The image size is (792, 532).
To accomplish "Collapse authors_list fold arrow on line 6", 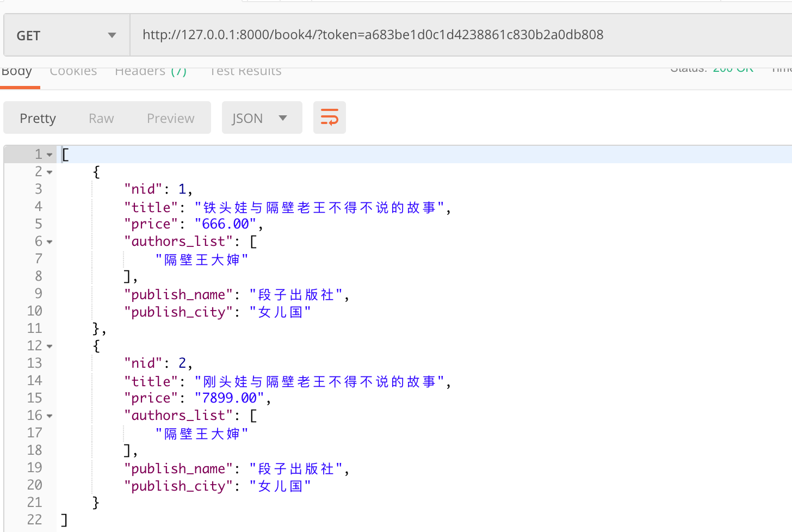I will (x=49, y=242).
